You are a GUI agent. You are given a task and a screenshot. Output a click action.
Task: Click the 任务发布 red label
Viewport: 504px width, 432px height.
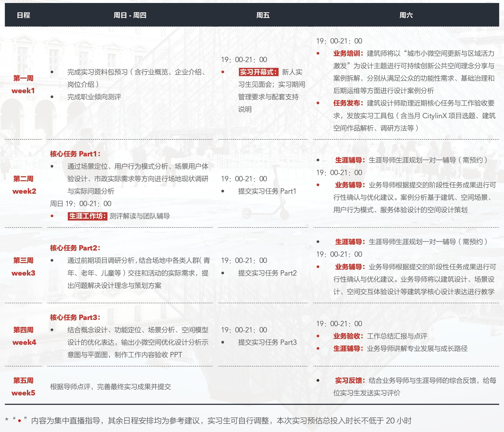pyautogui.click(x=348, y=103)
